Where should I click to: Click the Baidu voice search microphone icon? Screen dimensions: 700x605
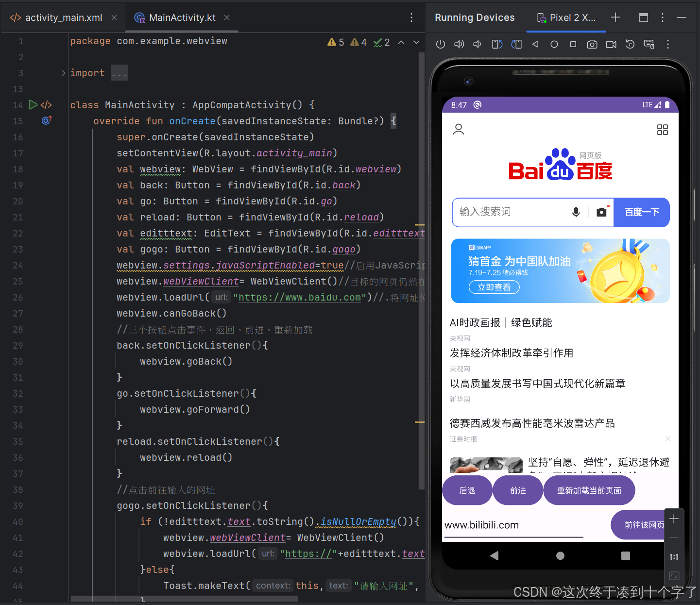click(576, 212)
